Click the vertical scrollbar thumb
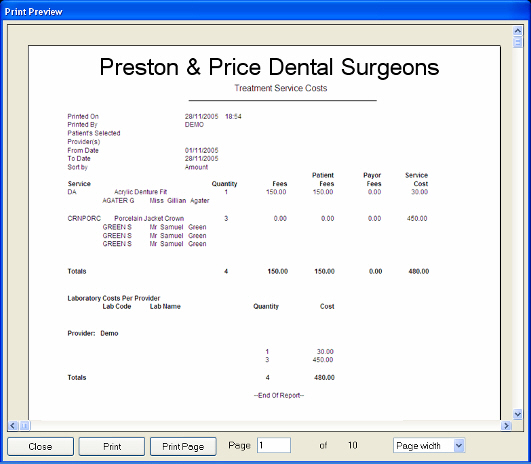Image resolution: width=531 pixels, height=464 pixels. click(517, 42)
